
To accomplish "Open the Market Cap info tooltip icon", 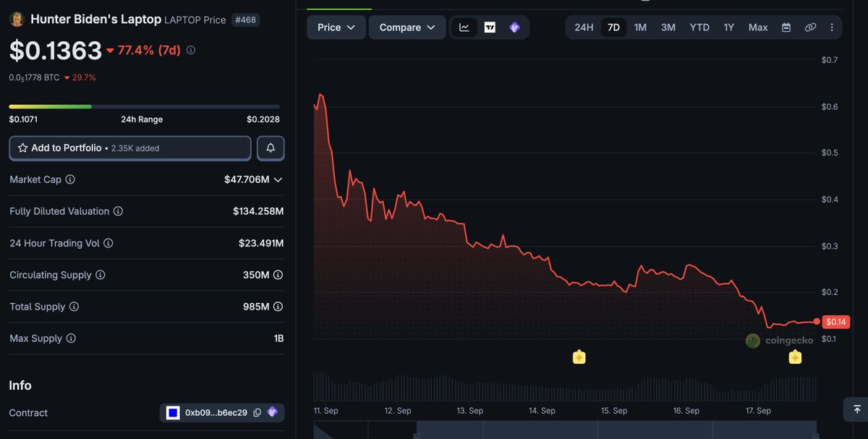I will (70, 179).
